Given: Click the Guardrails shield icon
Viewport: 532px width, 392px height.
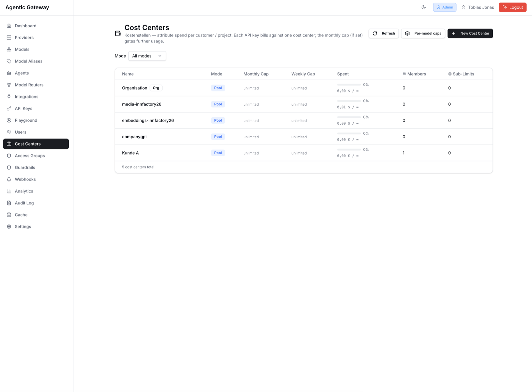Looking at the screenshot, I should click(x=9, y=168).
